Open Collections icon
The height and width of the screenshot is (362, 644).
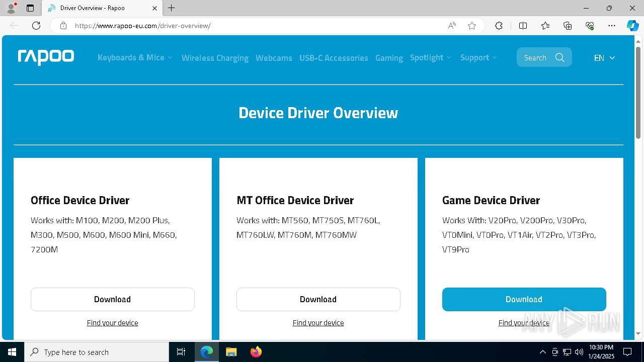click(x=568, y=26)
